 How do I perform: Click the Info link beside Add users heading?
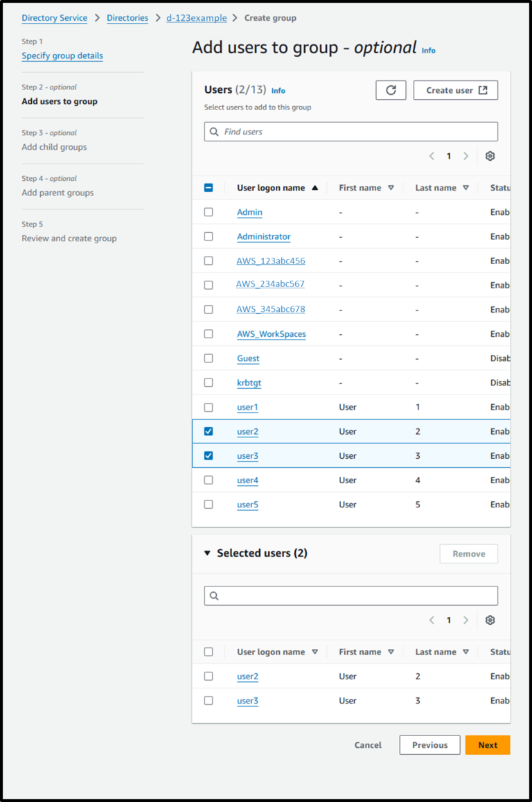(428, 50)
